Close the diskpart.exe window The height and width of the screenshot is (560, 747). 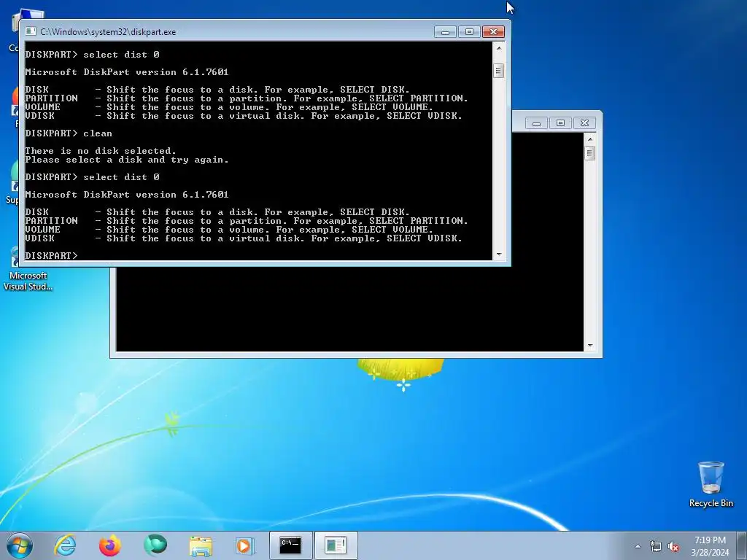pyautogui.click(x=493, y=32)
